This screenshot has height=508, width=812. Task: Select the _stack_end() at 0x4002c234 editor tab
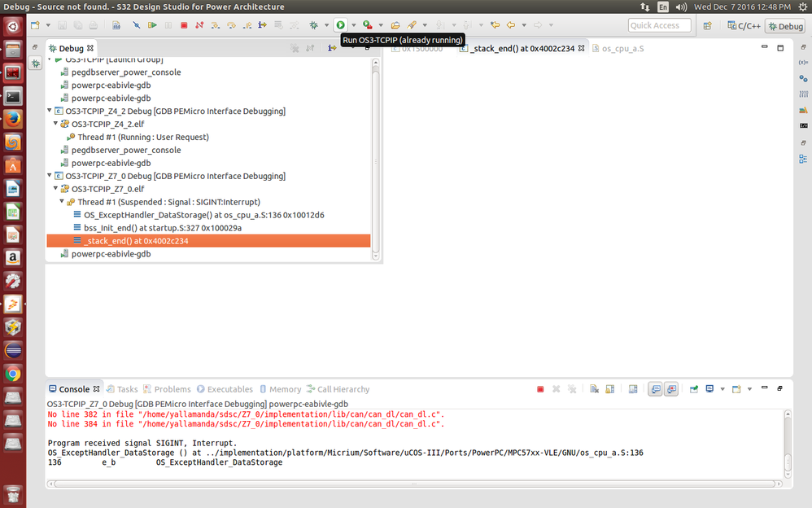522,48
